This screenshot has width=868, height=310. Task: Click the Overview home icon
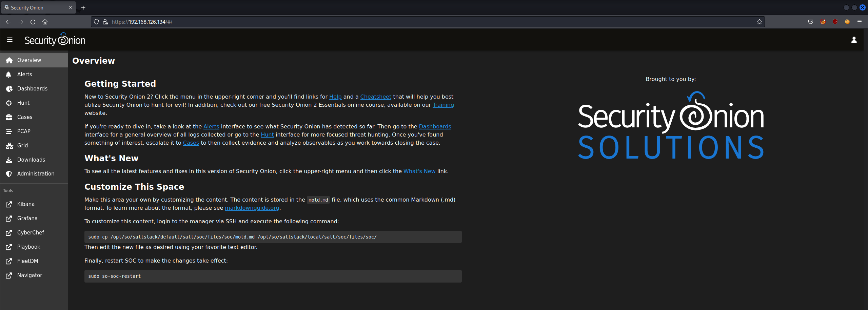click(9, 60)
